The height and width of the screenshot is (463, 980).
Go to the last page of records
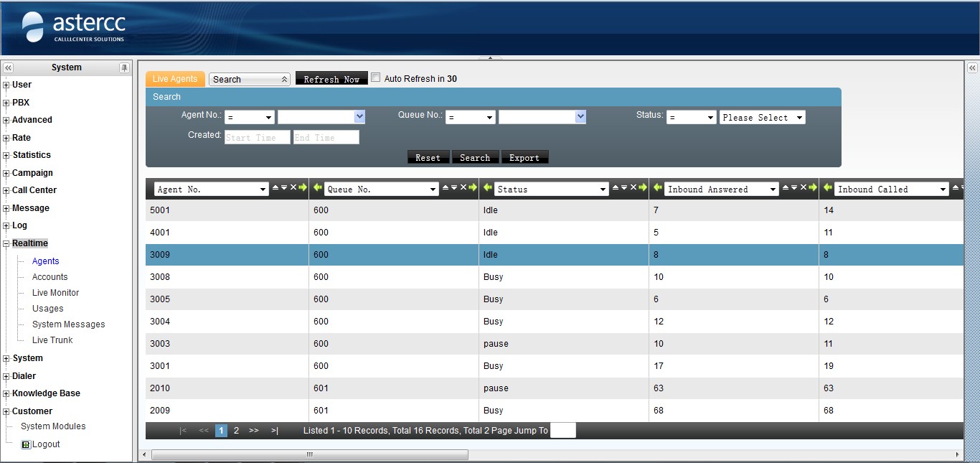[274, 431]
